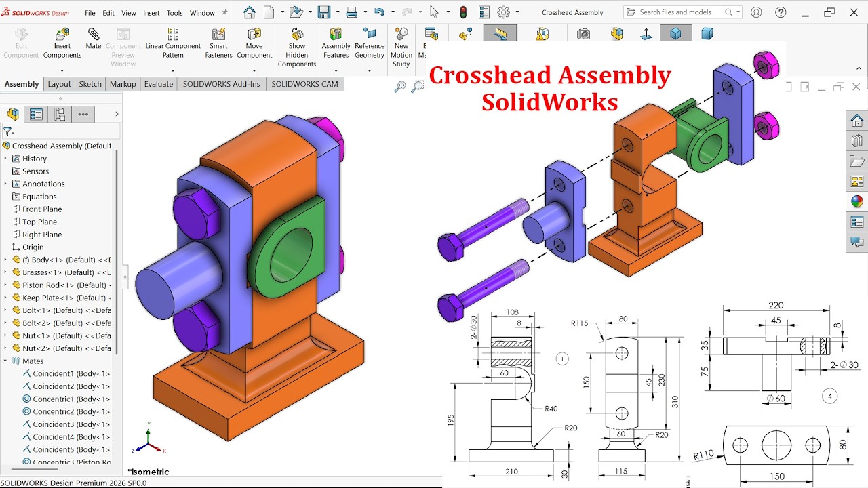Open the File Properties icon

[x=484, y=12]
